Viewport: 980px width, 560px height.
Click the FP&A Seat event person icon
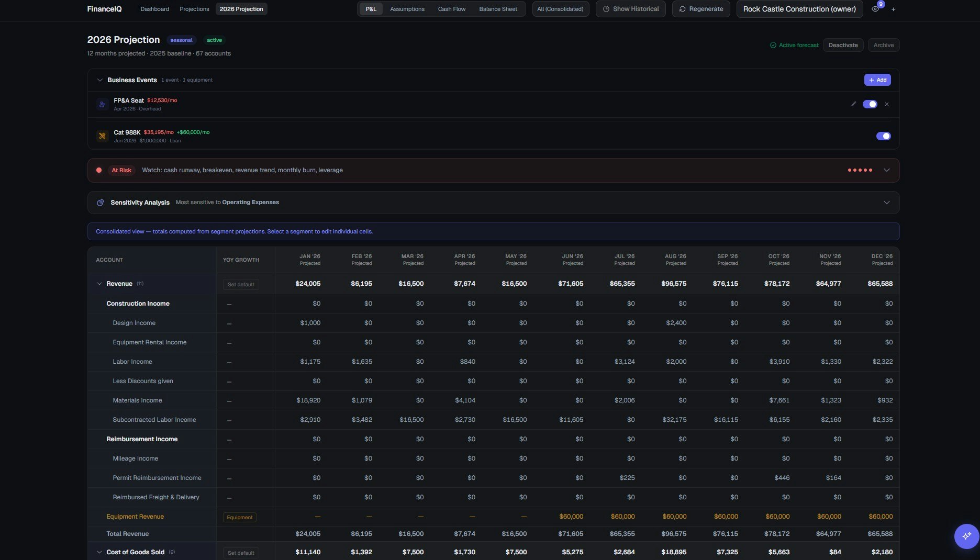click(102, 104)
